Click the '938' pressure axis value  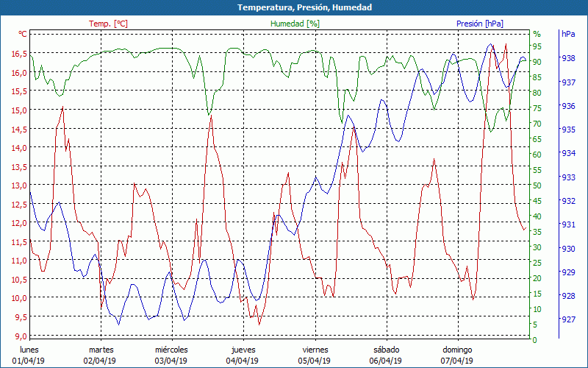point(568,58)
